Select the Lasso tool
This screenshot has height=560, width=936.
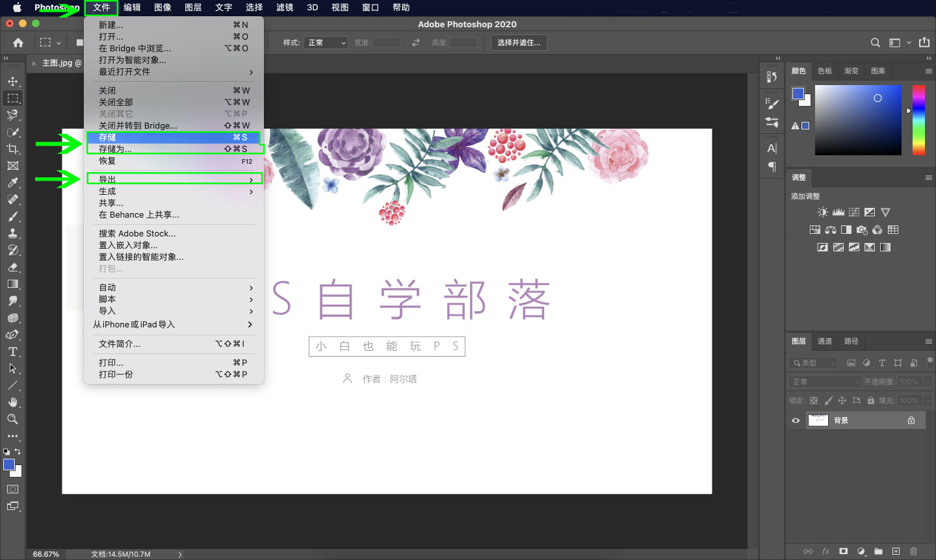click(x=13, y=115)
